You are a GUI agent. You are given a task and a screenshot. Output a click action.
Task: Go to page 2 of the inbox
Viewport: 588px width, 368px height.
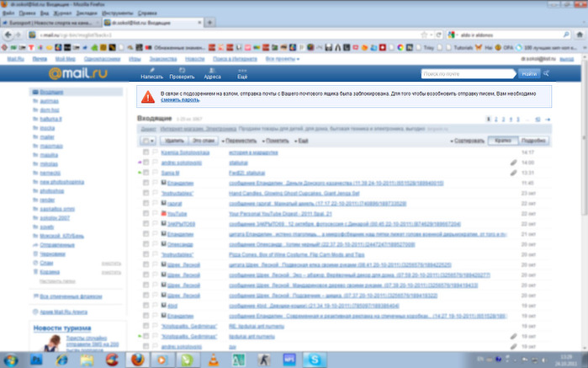[x=495, y=120]
